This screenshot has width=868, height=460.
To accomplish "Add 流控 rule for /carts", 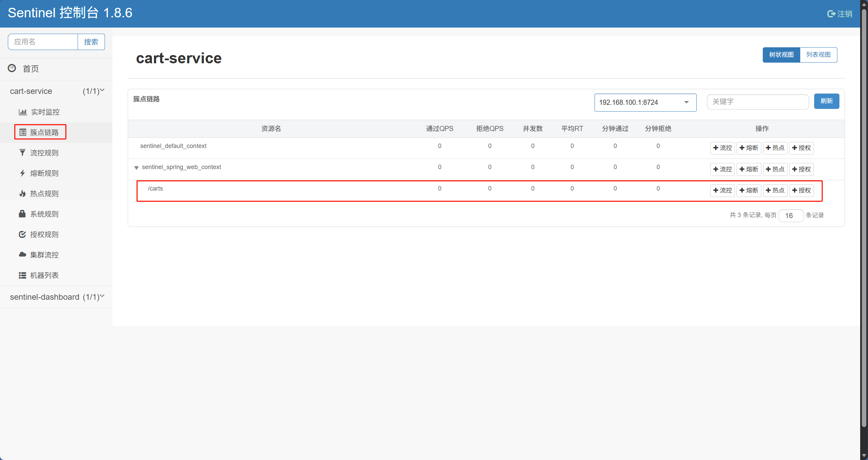I will pyautogui.click(x=722, y=191).
